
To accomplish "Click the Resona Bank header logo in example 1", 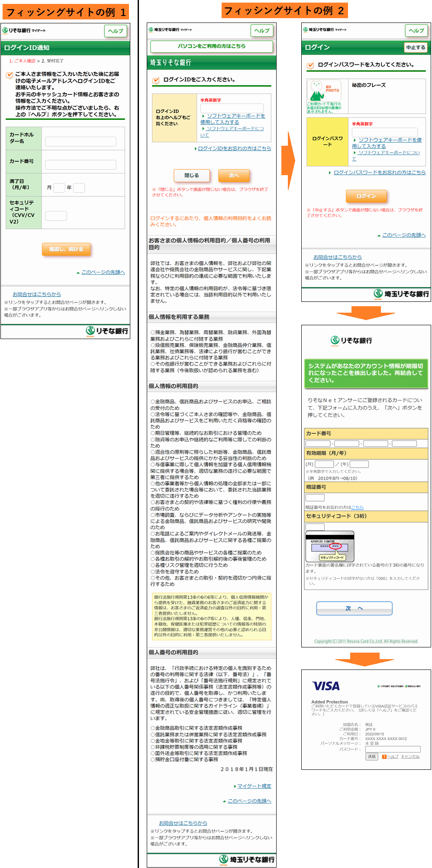I will pyautogui.click(x=24, y=31).
